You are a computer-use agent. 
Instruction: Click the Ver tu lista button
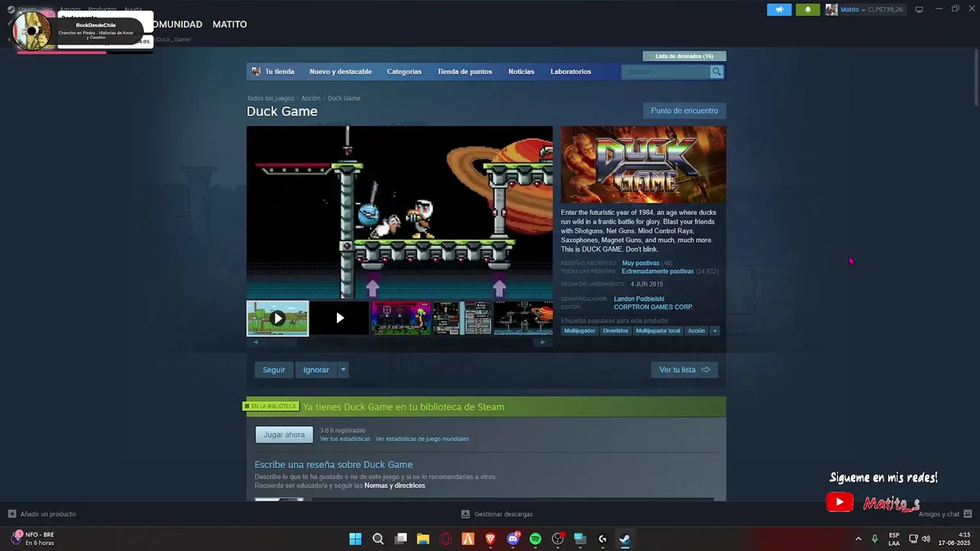point(684,370)
